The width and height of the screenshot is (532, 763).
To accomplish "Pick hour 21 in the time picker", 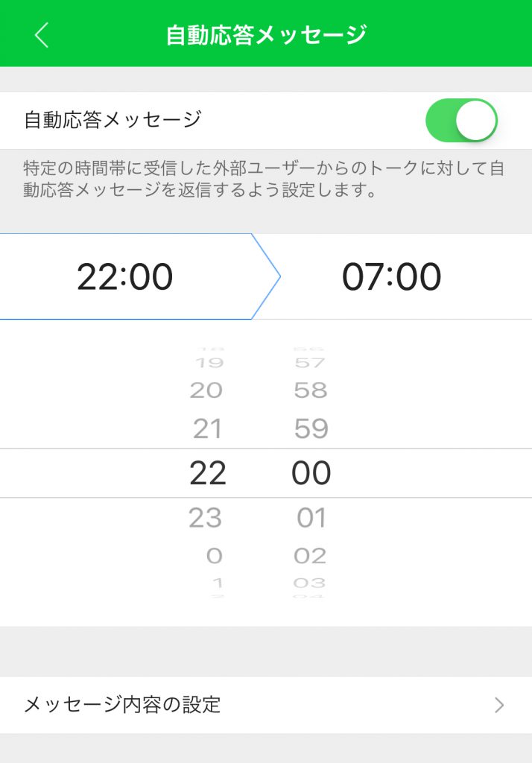I will pos(207,428).
